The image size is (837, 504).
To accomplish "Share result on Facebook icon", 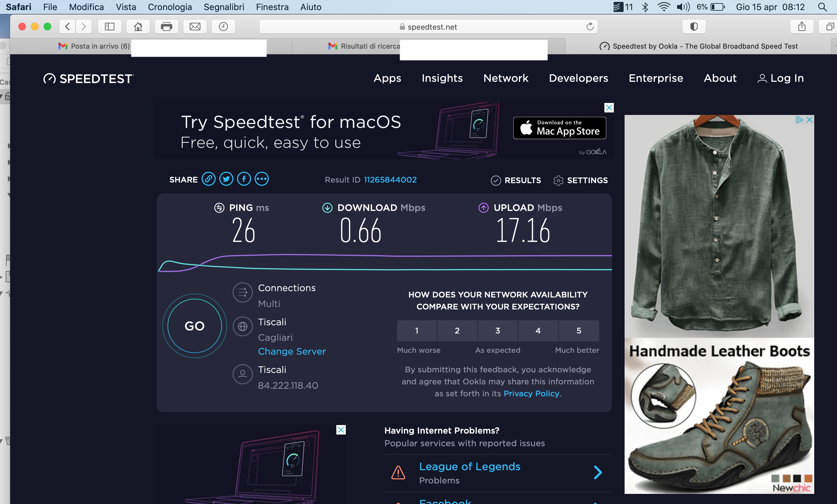I will pos(244,179).
